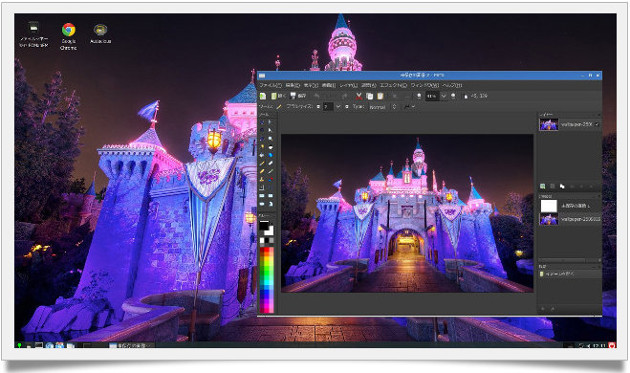Open the zoom percentage dropdown arrow
The width and height of the screenshot is (630, 373).
(444, 96)
